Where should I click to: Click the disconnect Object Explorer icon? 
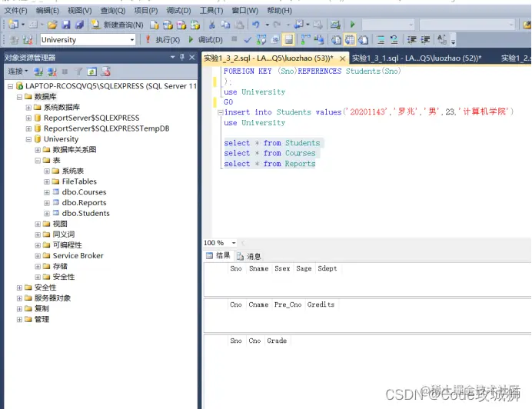click(x=52, y=71)
